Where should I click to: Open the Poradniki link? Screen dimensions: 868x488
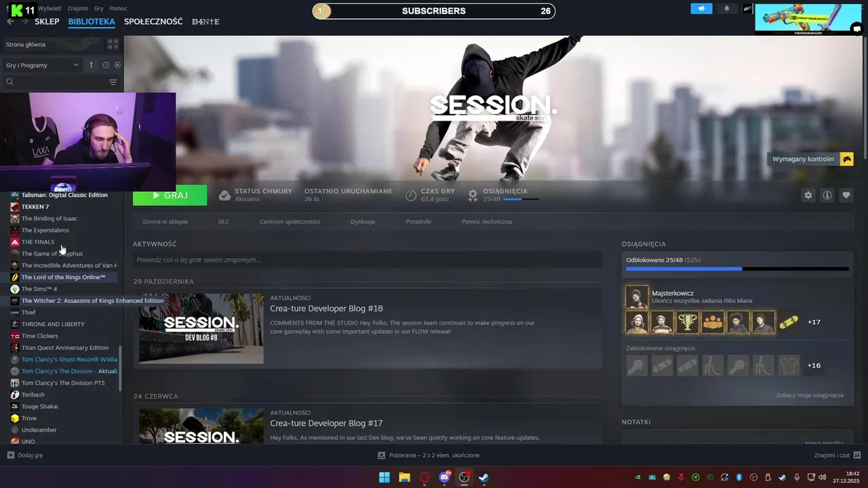coord(418,222)
